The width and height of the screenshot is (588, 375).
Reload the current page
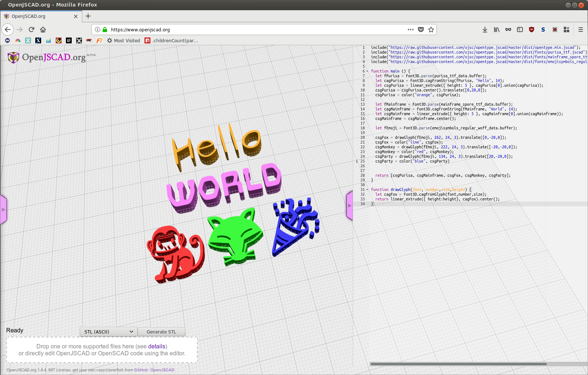[x=31, y=30]
